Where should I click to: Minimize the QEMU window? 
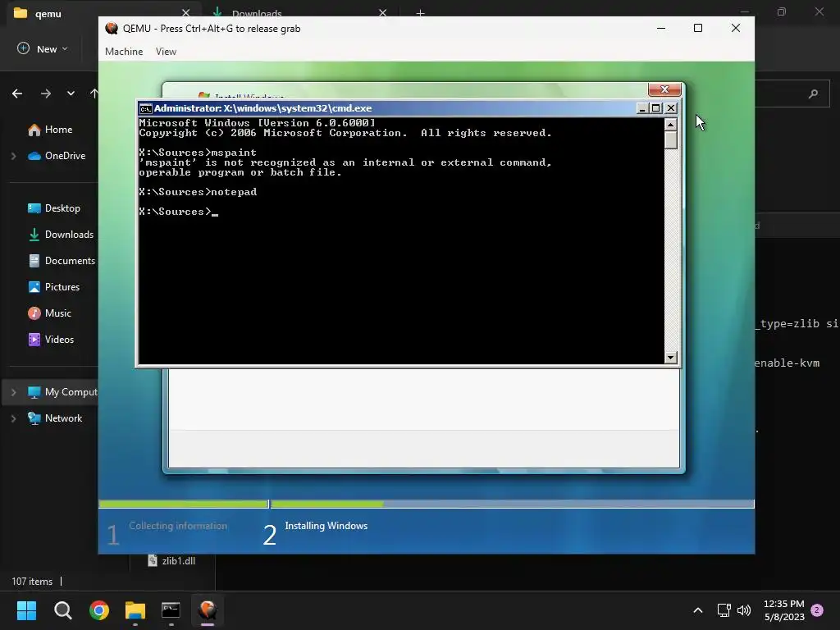[x=661, y=28]
